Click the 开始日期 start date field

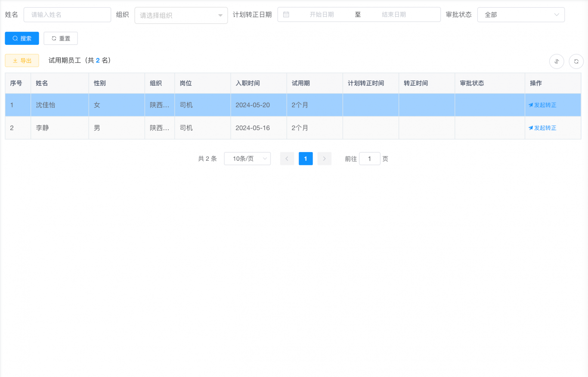pyautogui.click(x=322, y=14)
